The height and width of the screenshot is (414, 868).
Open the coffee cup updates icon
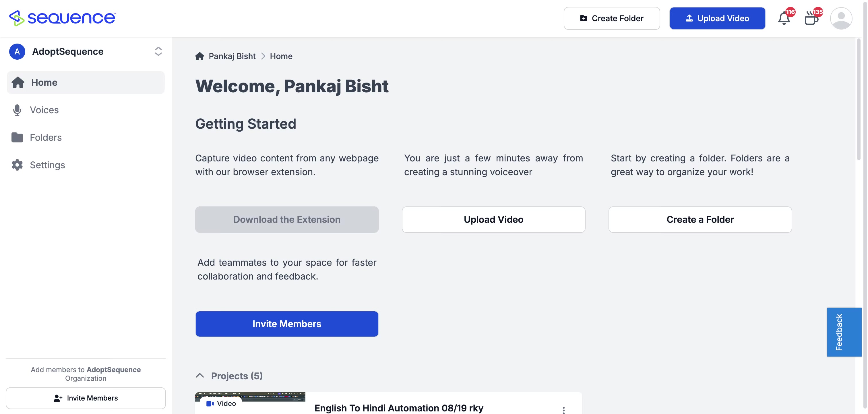(x=811, y=19)
